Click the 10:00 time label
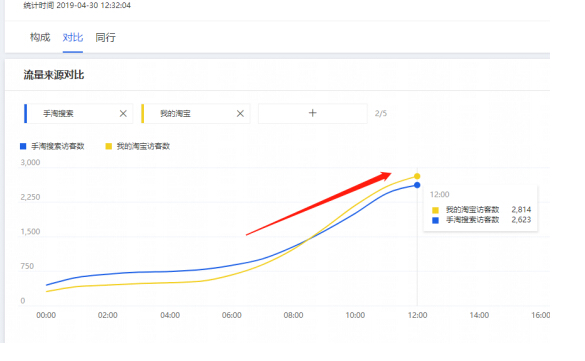Viewport: 585px width, 361px height. [x=355, y=315]
